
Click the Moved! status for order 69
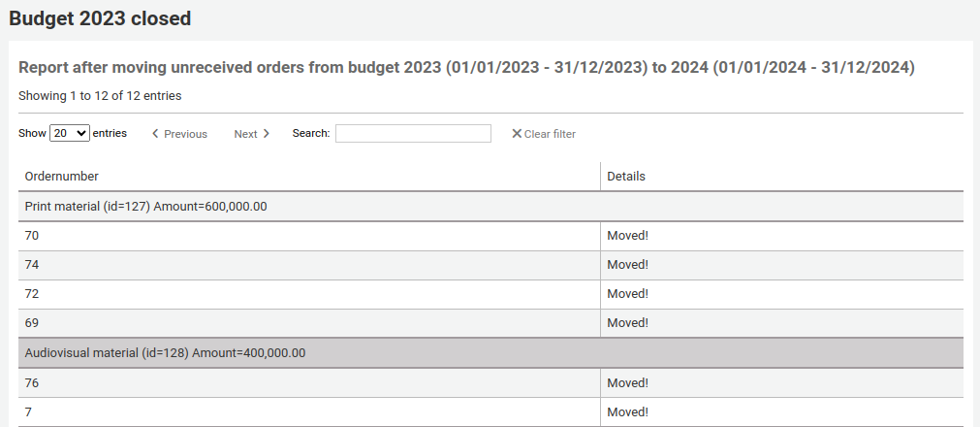(x=627, y=322)
